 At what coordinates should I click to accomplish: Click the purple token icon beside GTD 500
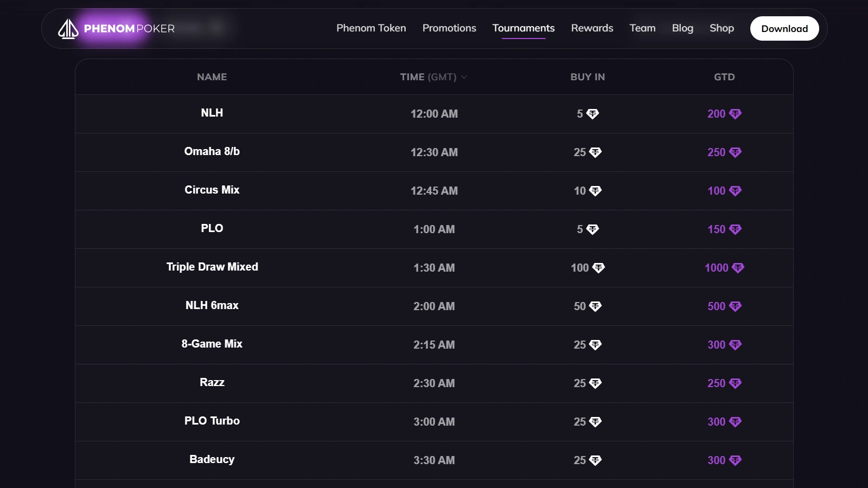(735, 306)
